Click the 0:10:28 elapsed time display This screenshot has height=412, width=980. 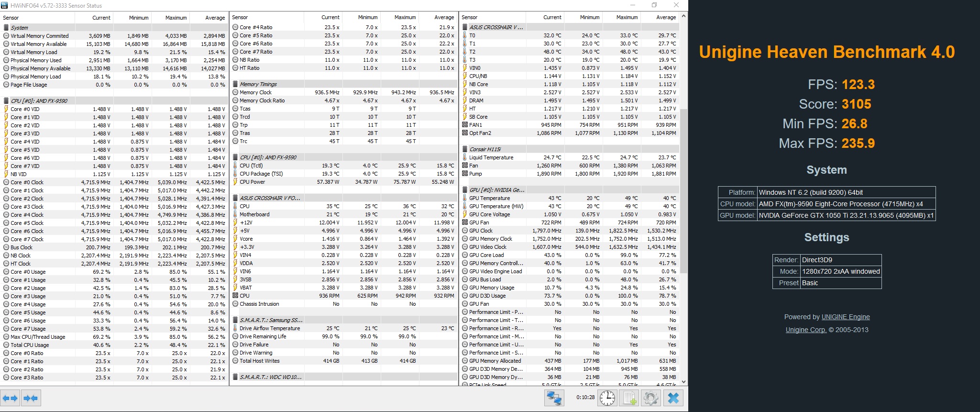tap(585, 398)
